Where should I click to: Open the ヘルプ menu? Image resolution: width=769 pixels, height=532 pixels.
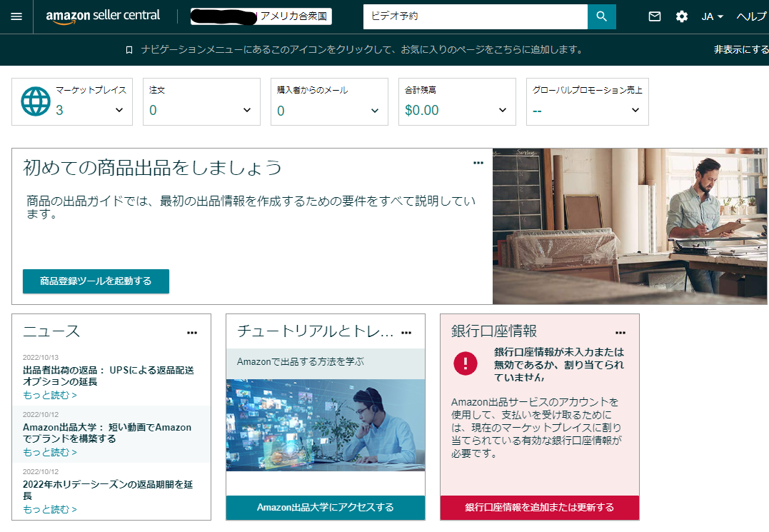pyautogui.click(x=752, y=16)
